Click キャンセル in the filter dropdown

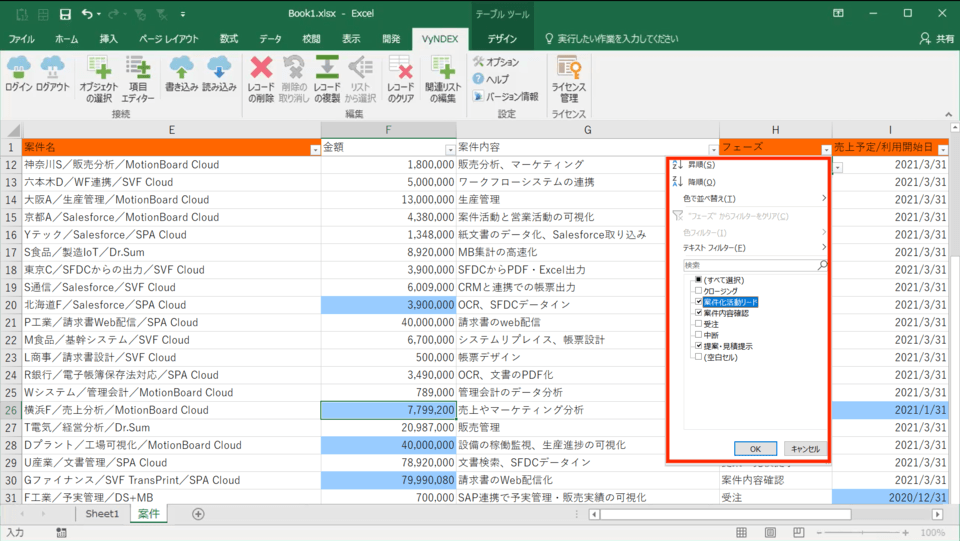point(805,449)
